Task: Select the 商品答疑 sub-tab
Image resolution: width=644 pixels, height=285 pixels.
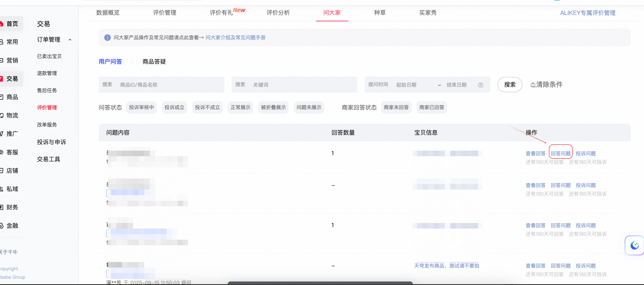Action: click(x=154, y=61)
